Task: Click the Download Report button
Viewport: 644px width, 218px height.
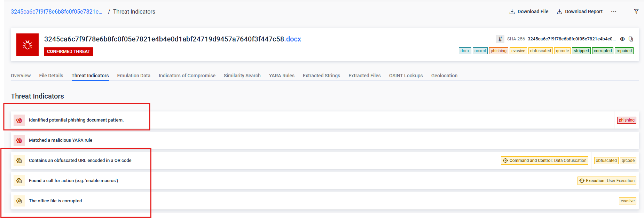Action: [x=580, y=12]
